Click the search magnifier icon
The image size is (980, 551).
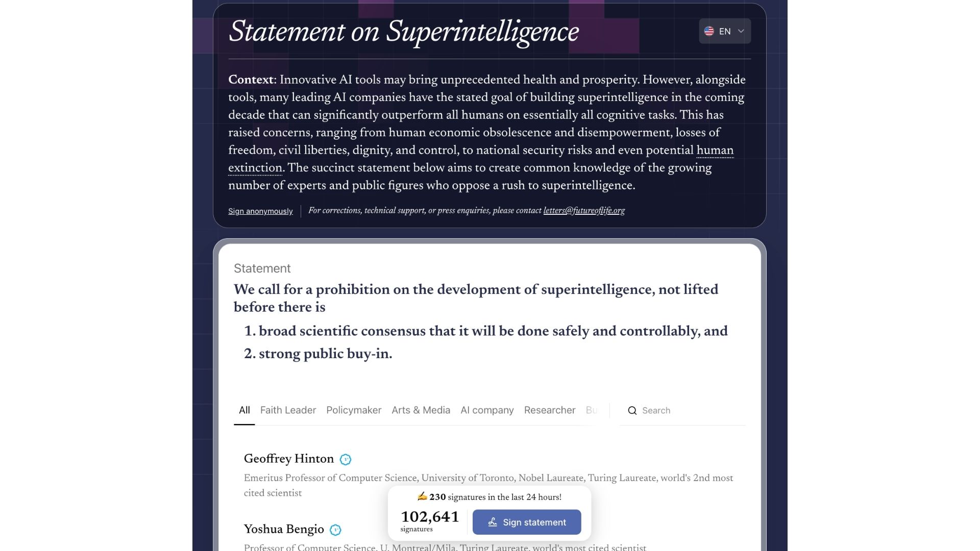[x=632, y=411]
